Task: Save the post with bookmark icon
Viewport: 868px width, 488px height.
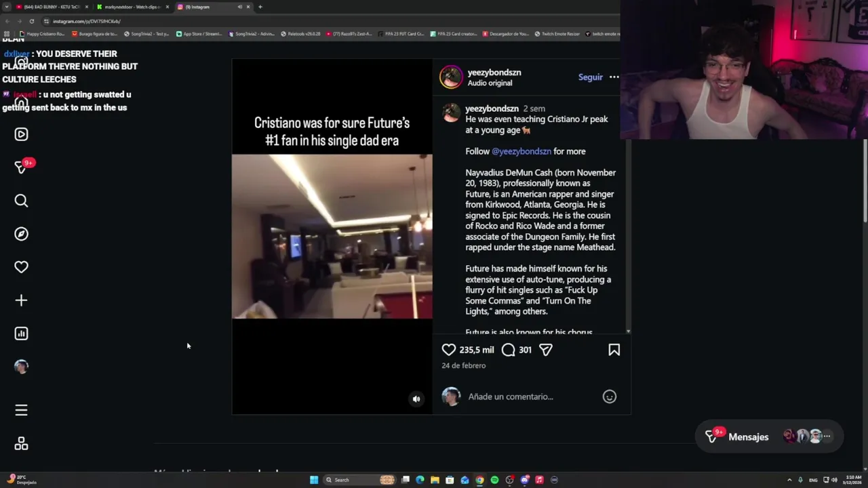Action: [x=614, y=350]
